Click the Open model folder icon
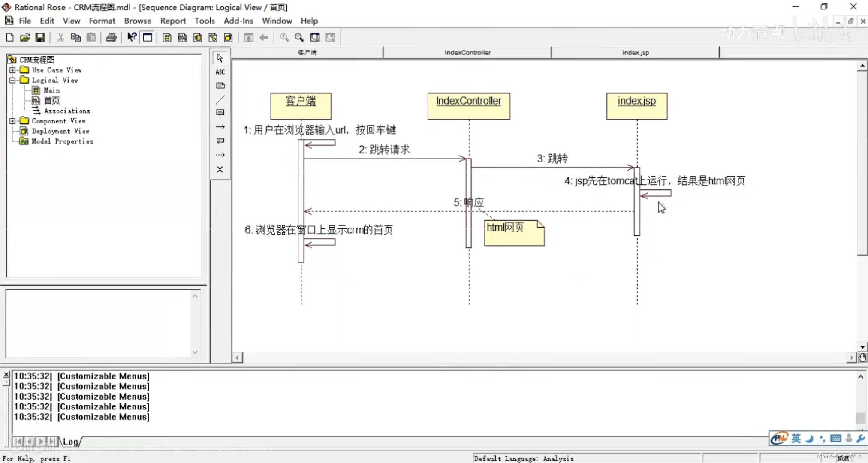868x463 pixels. point(25,38)
